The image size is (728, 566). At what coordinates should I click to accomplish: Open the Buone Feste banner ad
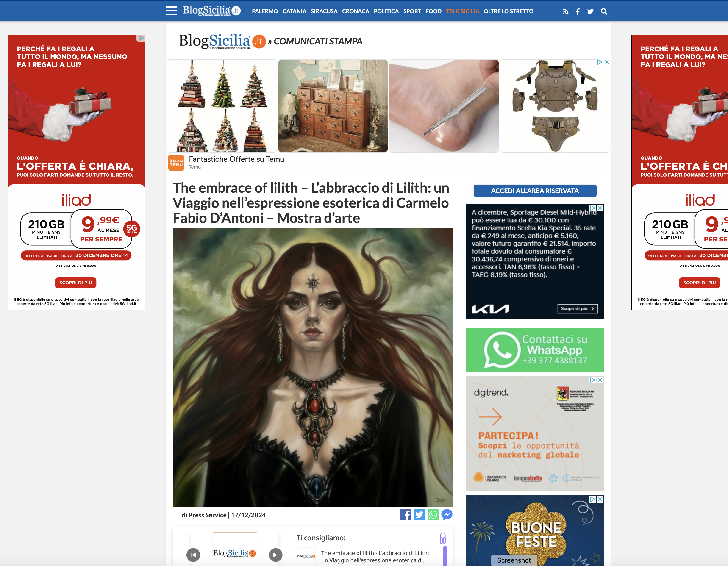click(x=535, y=531)
